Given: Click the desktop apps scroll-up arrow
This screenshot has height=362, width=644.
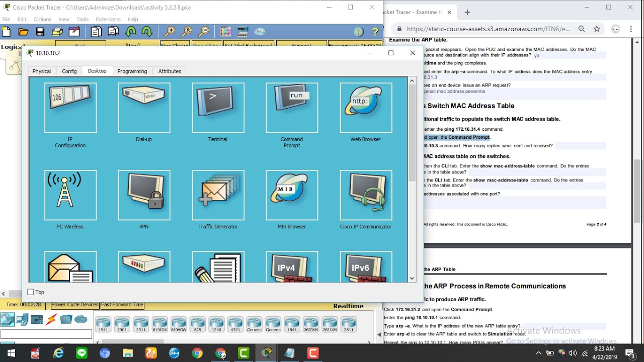Looking at the screenshot, I should tap(412, 80).
